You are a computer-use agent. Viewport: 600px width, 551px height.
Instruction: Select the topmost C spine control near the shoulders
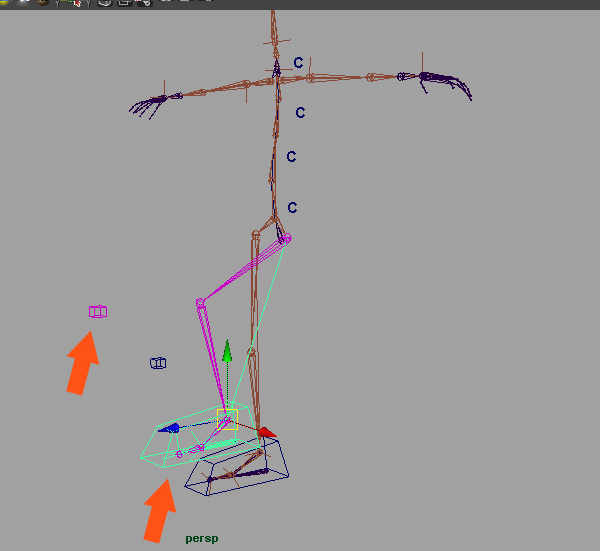point(298,62)
